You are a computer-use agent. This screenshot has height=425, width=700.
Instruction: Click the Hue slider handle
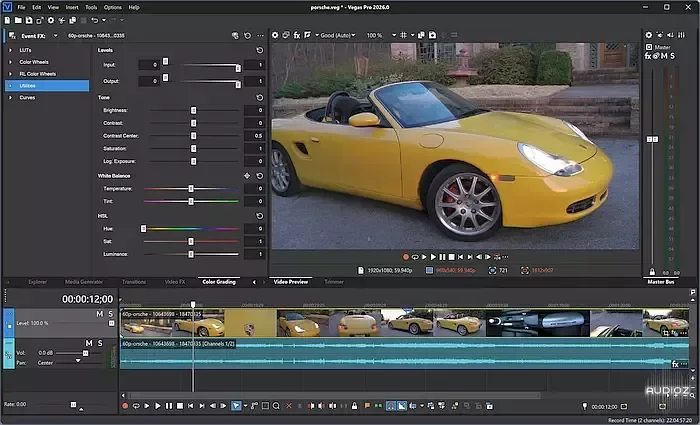point(143,229)
